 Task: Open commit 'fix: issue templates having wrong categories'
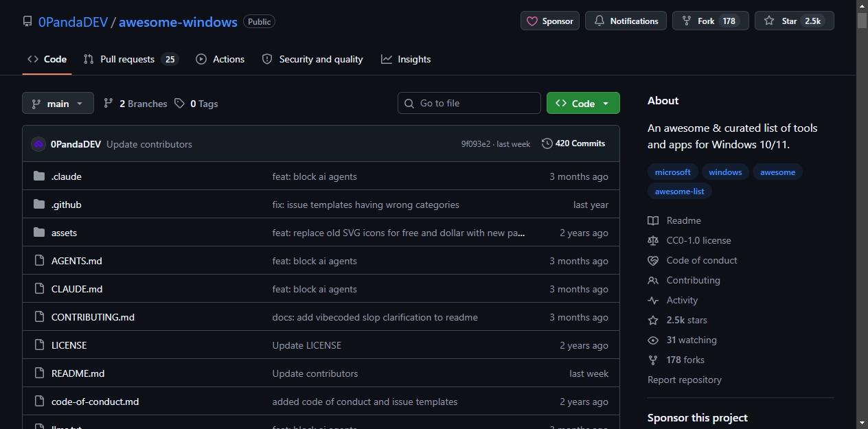pos(365,205)
